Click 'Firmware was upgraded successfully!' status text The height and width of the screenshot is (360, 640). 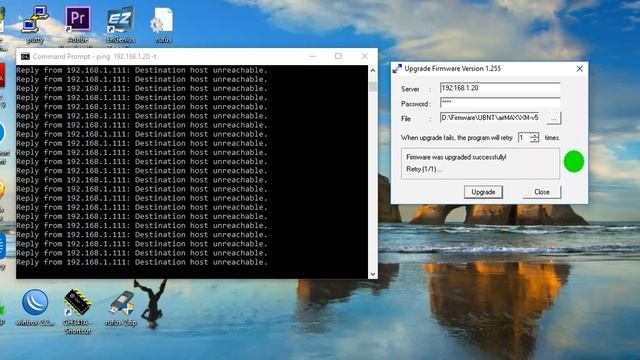coord(456,157)
